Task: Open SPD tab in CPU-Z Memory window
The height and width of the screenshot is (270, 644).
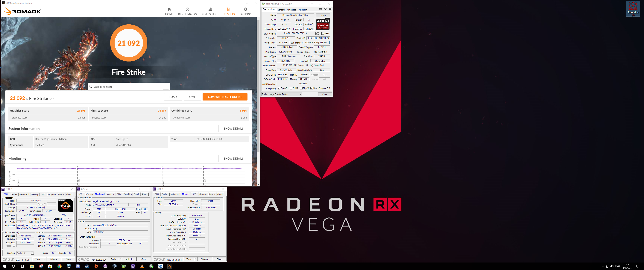Action: [x=194, y=194]
